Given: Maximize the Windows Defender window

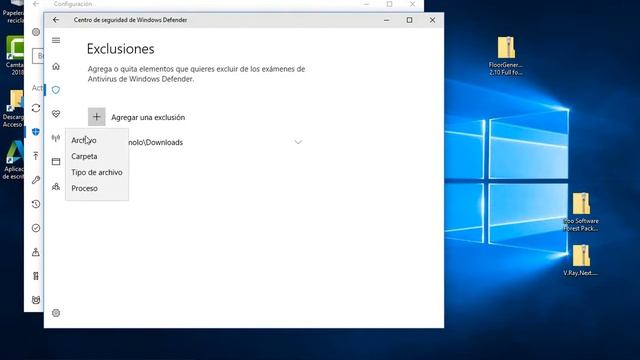Looking at the screenshot, I should click(x=409, y=20).
